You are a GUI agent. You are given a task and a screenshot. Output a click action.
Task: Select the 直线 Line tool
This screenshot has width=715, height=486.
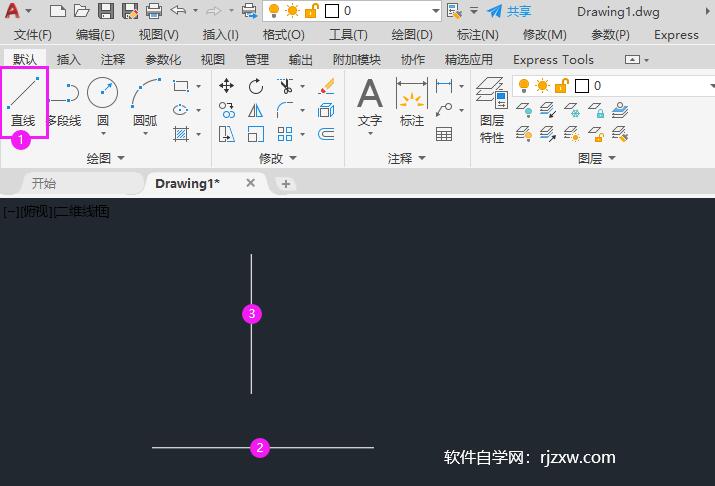[24, 101]
